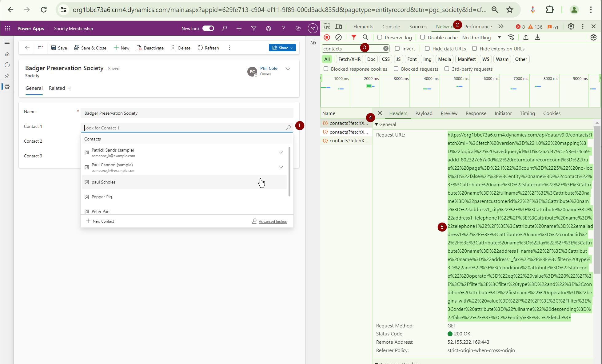
Task: Stop recording network log
Action: click(x=327, y=38)
